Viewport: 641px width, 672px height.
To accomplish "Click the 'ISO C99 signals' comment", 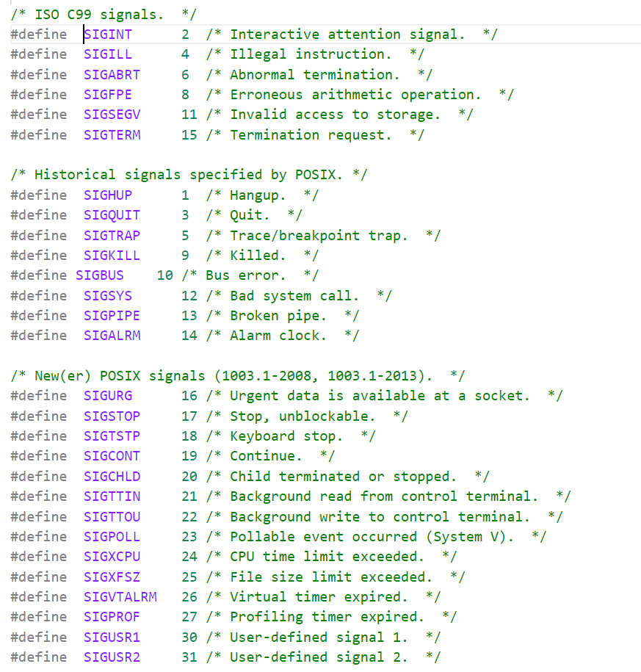I will click(104, 15).
